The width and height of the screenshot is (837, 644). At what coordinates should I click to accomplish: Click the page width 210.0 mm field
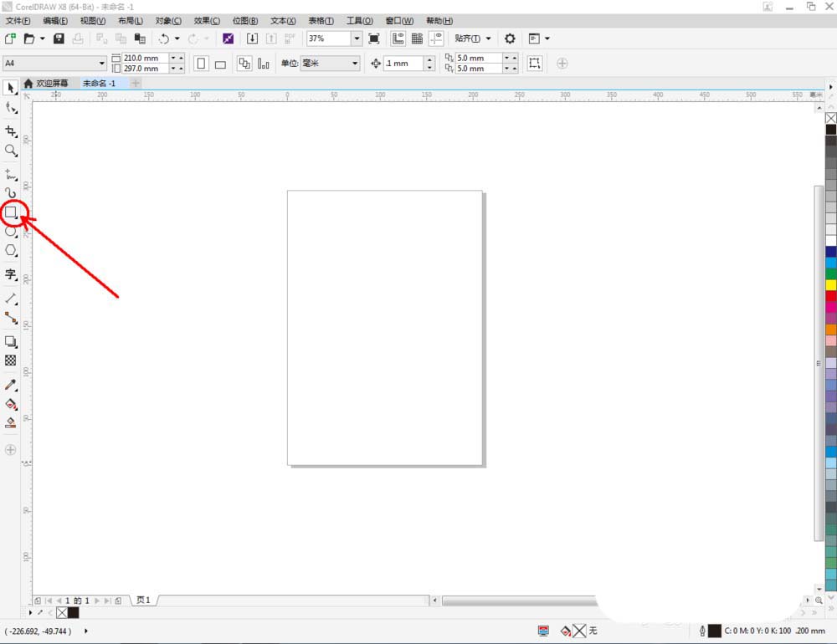(146, 58)
